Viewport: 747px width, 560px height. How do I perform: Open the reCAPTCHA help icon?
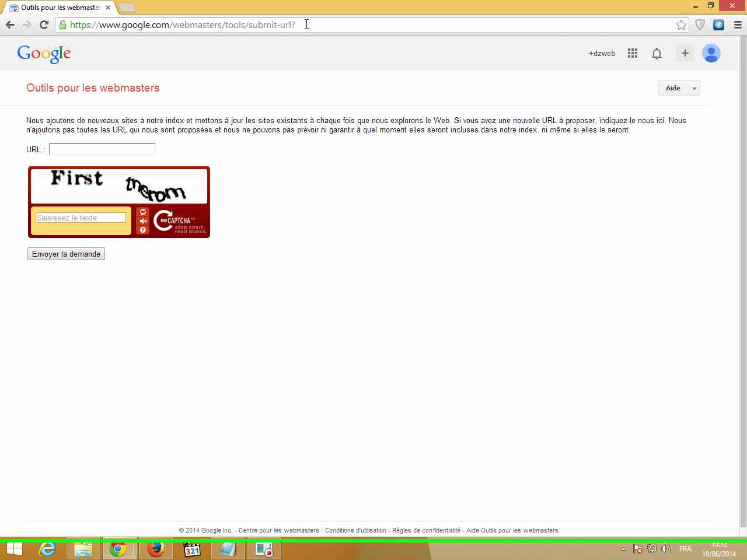143,230
